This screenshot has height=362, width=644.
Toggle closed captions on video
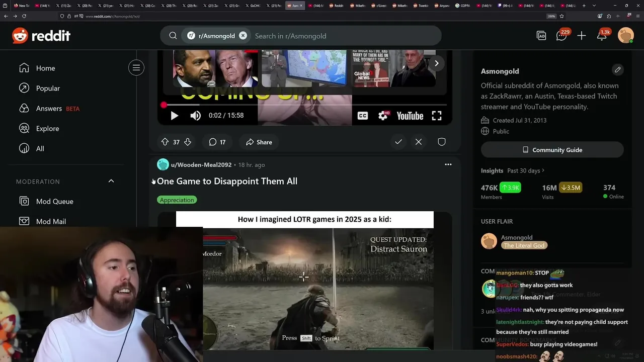pyautogui.click(x=362, y=116)
